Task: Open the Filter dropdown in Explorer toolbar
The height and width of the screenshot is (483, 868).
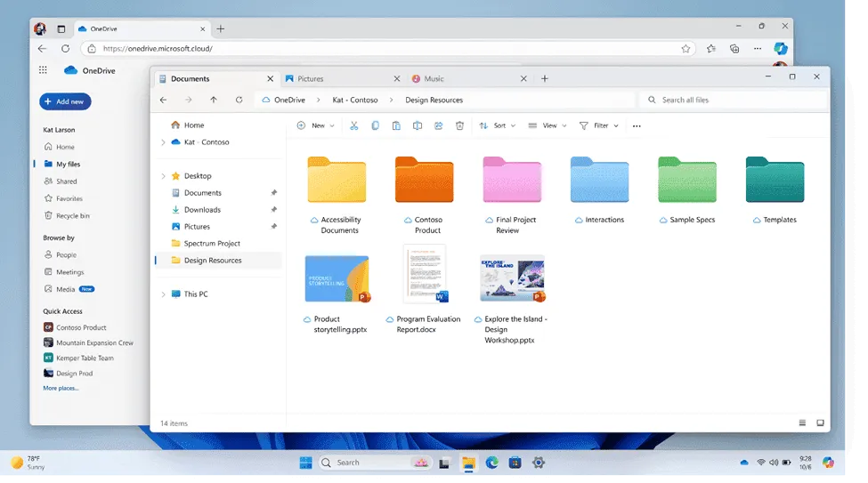Action: [598, 125]
